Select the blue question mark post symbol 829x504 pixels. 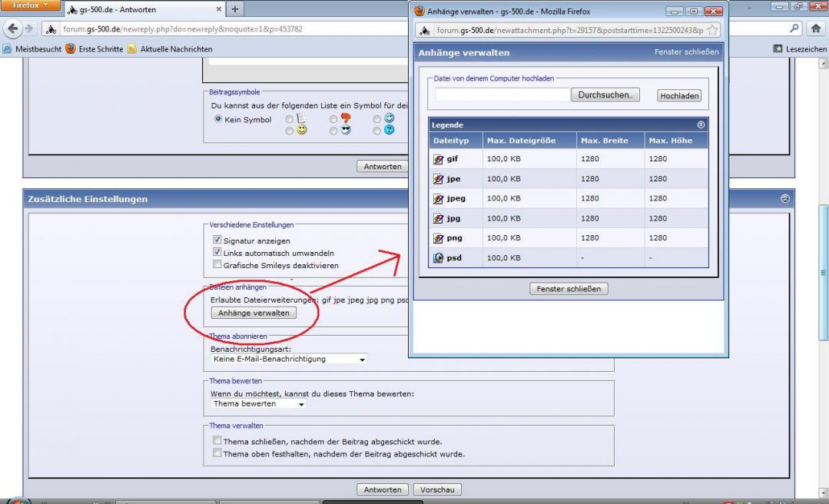point(377,131)
